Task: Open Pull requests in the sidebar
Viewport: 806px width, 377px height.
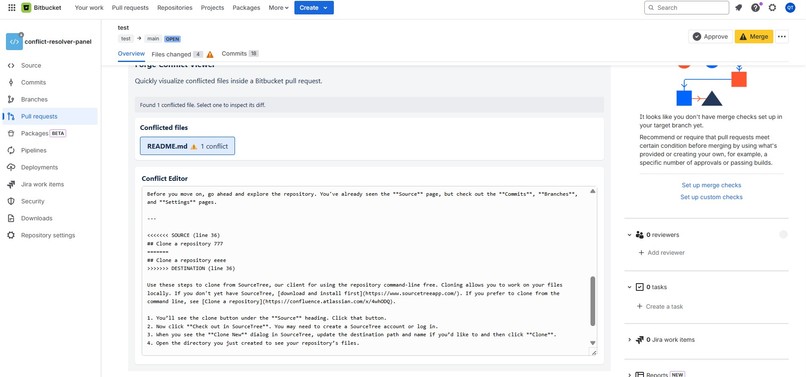Action: (49, 116)
